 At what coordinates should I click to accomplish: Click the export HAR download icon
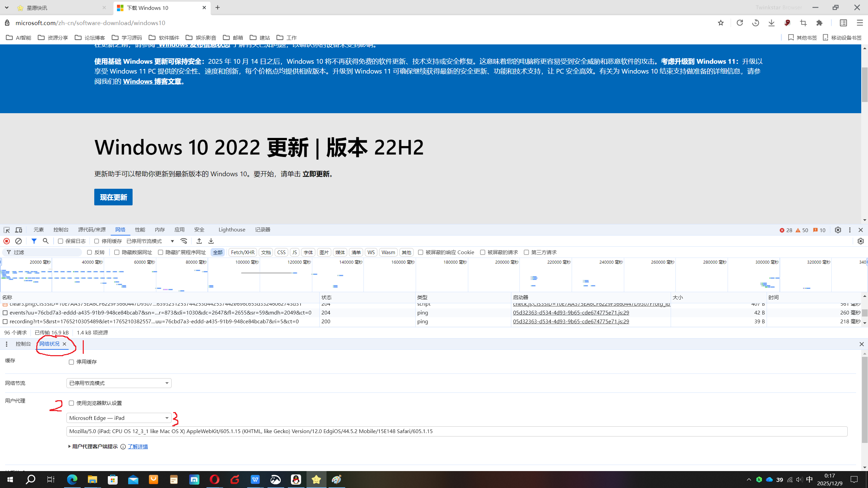pos(211,241)
